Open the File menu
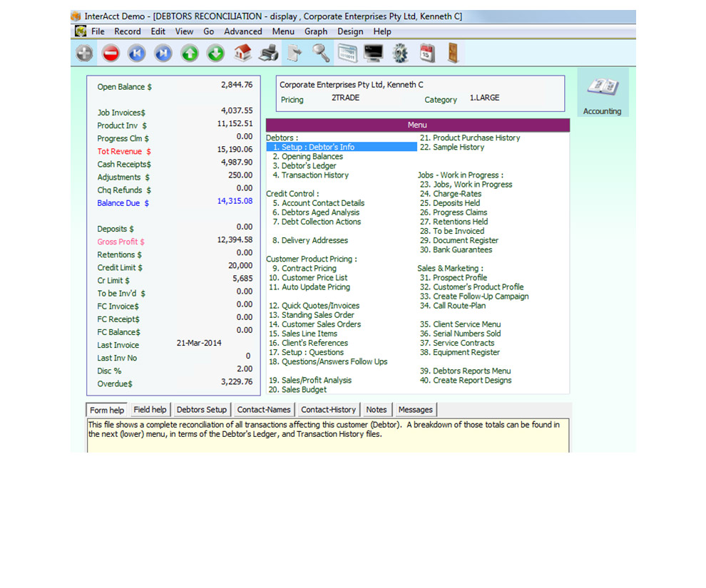 click(98, 31)
